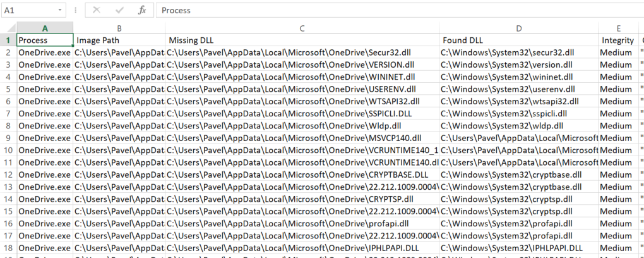644x258 pixels.
Task: Select the cell ending in Wldp.dll in column C
Action: click(x=302, y=126)
